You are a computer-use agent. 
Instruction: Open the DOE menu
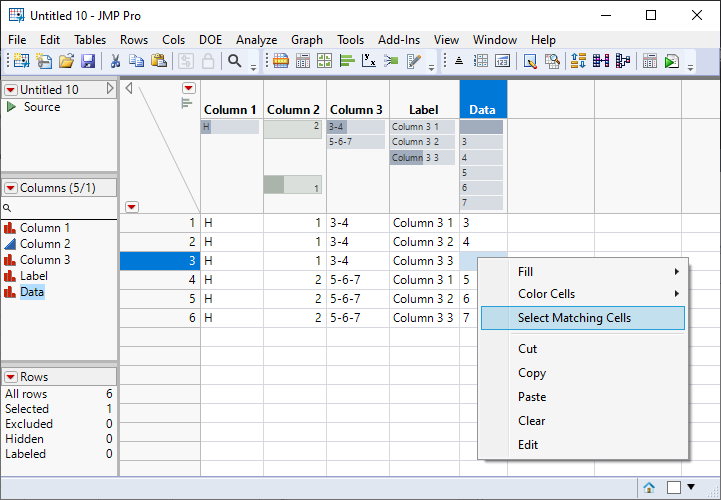(210, 40)
